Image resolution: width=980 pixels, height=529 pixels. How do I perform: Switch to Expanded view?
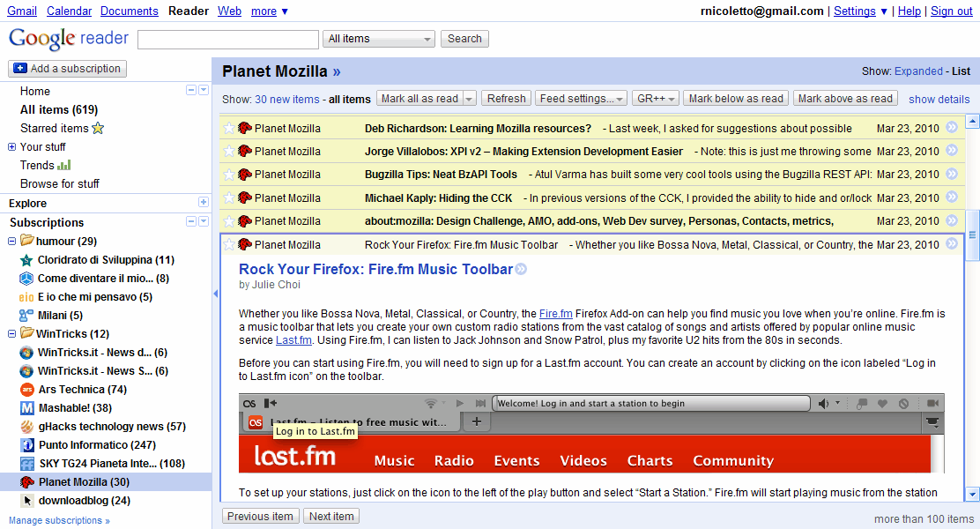(x=918, y=71)
